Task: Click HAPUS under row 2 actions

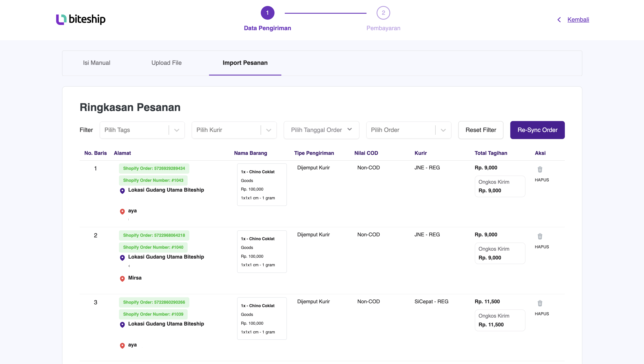Action: pyautogui.click(x=542, y=247)
